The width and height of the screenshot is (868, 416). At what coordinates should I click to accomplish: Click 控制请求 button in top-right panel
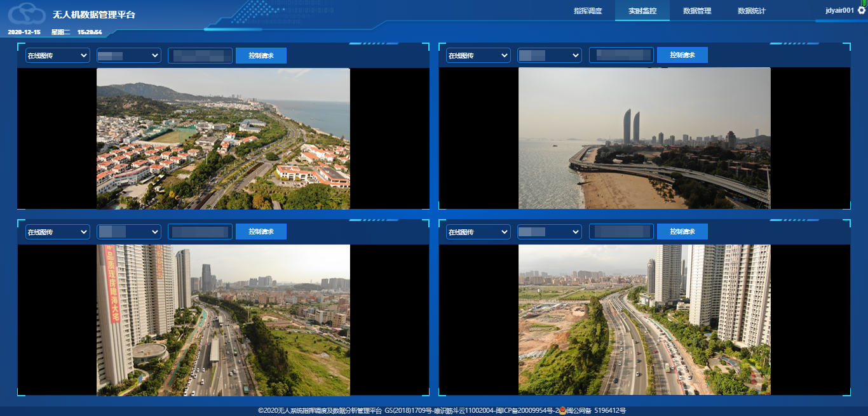(682, 56)
